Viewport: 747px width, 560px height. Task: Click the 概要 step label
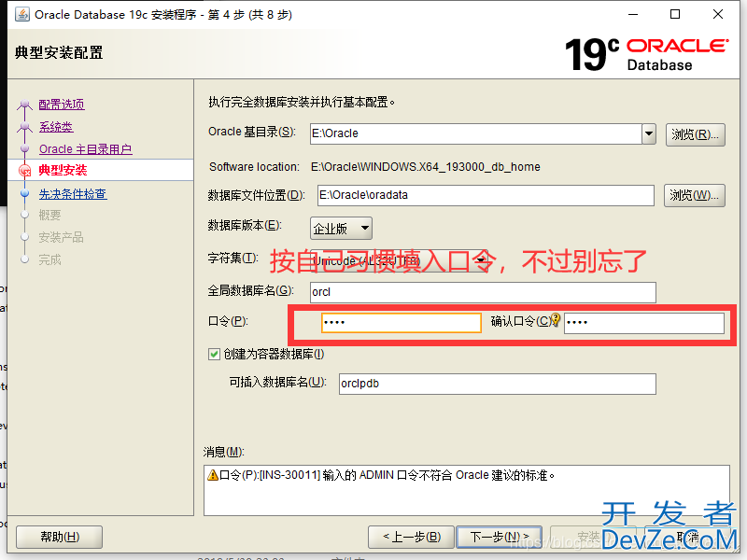[49, 216]
